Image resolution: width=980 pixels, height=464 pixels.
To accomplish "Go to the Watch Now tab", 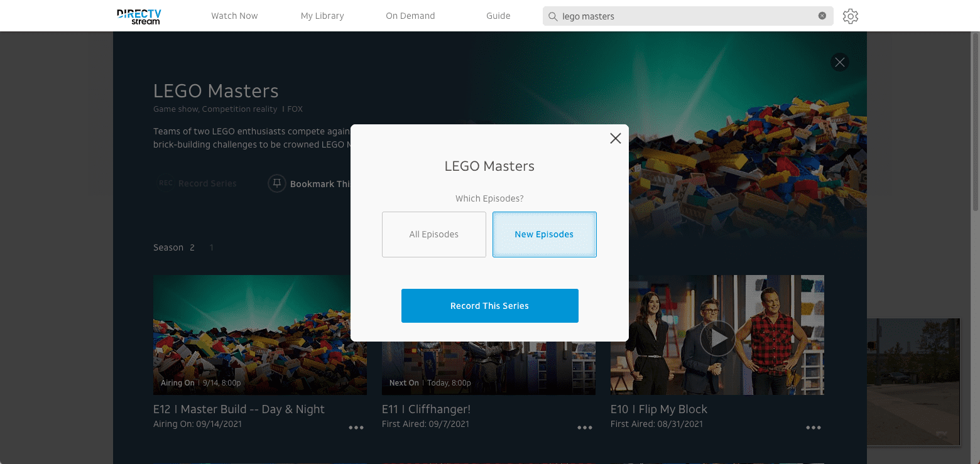I will (234, 16).
